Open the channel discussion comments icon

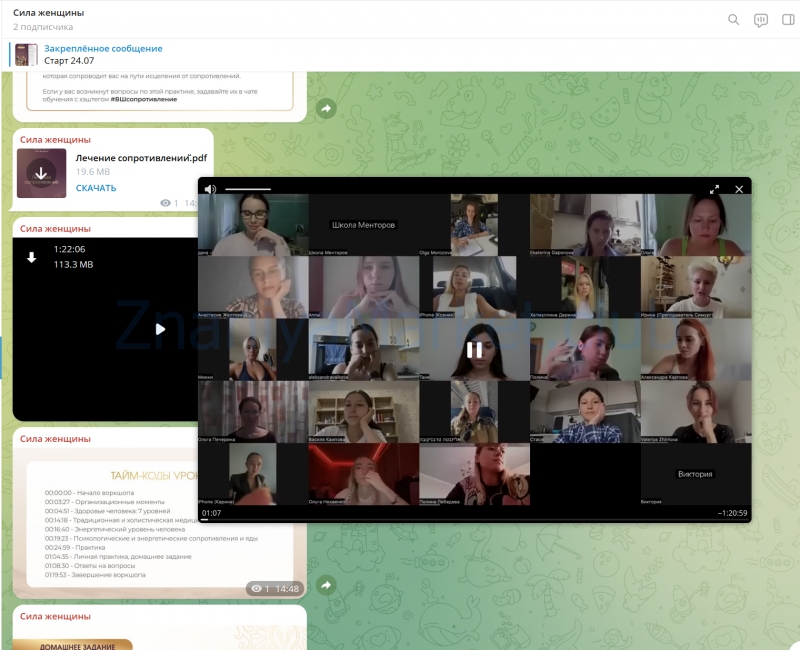point(761,19)
